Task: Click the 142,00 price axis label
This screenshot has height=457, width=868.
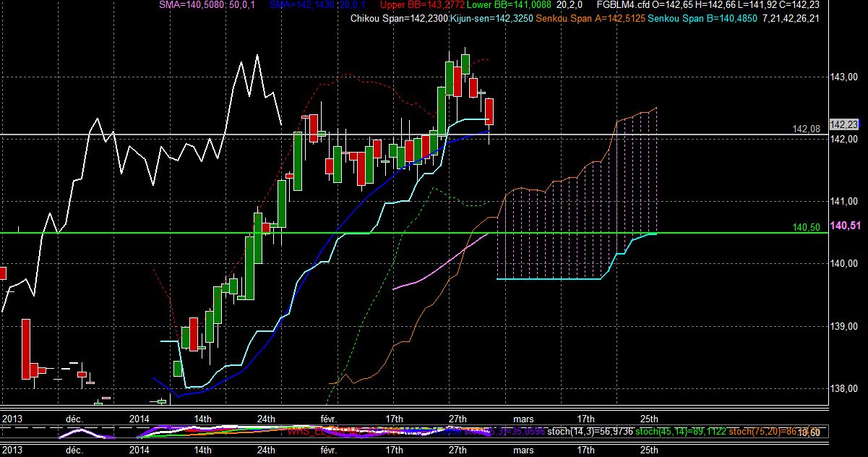Action: tap(845, 140)
